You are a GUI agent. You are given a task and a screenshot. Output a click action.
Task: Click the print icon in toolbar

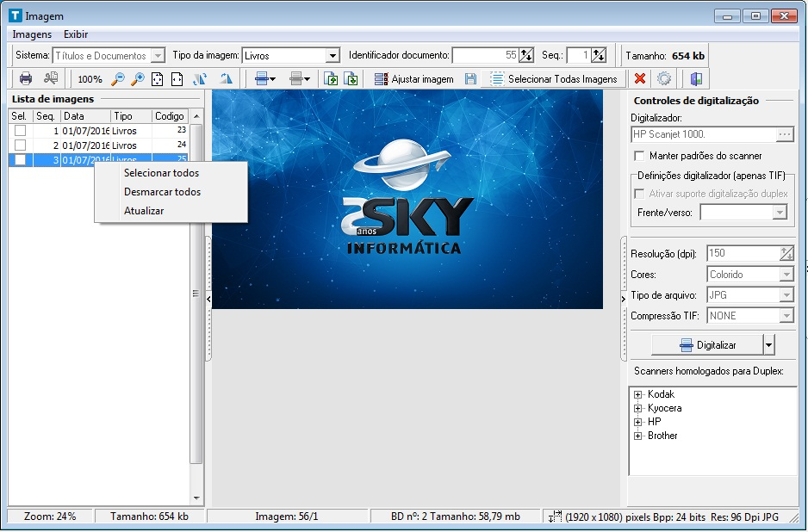pyautogui.click(x=25, y=79)
